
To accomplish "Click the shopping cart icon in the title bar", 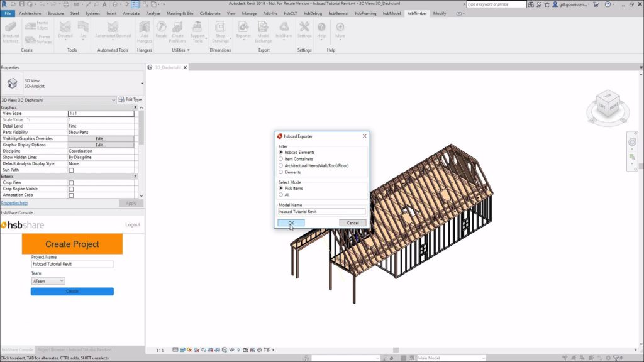I will pos(596,4).
